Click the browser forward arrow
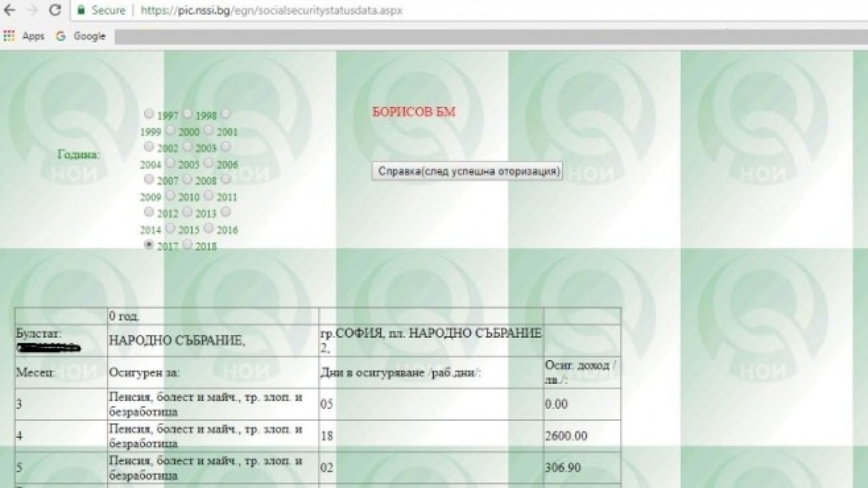 [32, 10]
